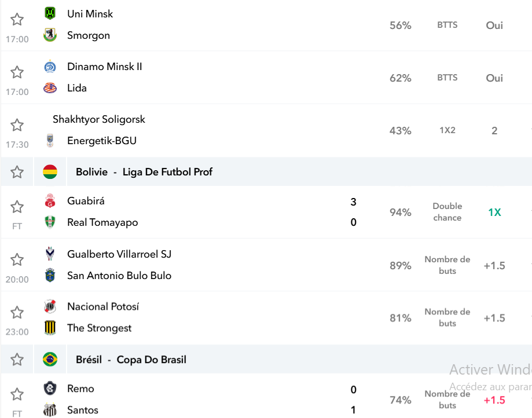The image size is (532, 418).
Task: Open Bolivie Liga De Futbol Prof league
Action: [144, 172]
